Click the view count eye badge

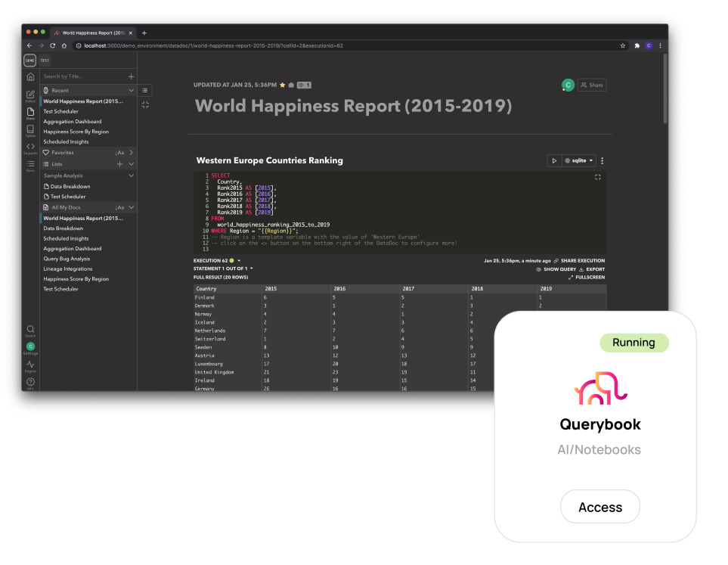pos(304,85)
